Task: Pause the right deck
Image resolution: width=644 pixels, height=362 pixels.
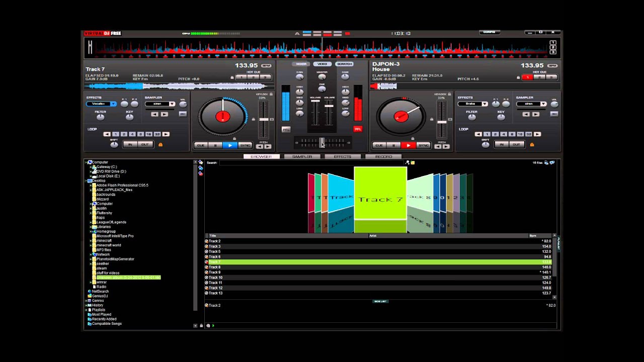Action: click(x=393, y=145)
